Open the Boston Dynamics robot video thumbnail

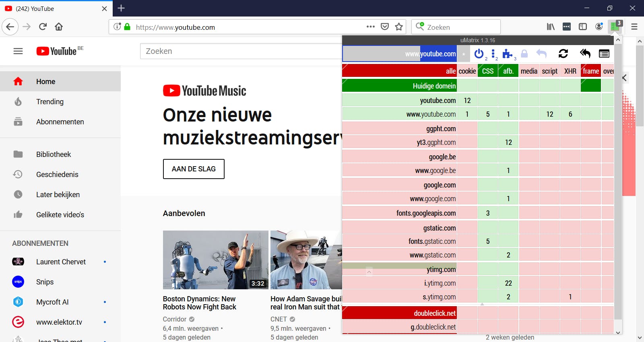(215, 260)
